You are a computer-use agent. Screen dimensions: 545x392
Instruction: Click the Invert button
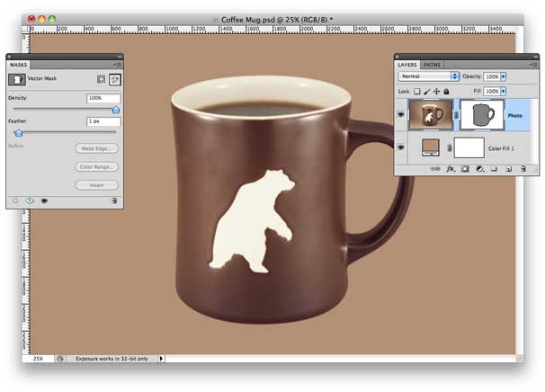coord(96,185)
